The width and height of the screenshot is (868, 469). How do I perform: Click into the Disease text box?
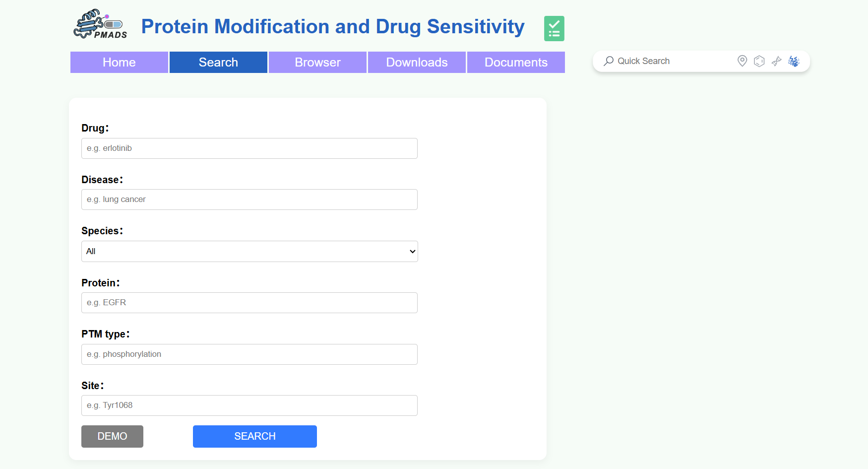[x=249, y=200]
